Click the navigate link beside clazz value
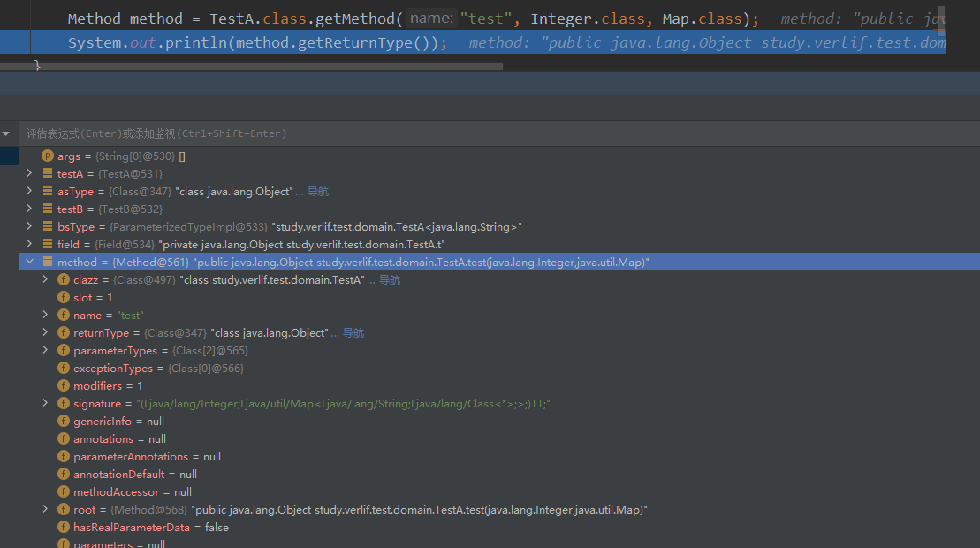Image resolution: width=980 pixels, height=548 pixels. (389, 280)
